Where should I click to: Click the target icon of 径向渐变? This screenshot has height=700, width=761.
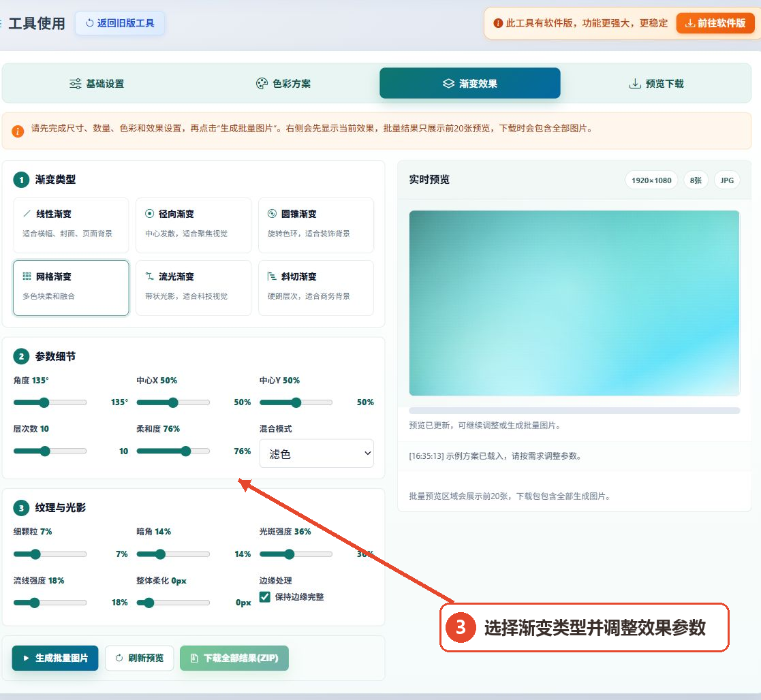(x=149, y=213)
